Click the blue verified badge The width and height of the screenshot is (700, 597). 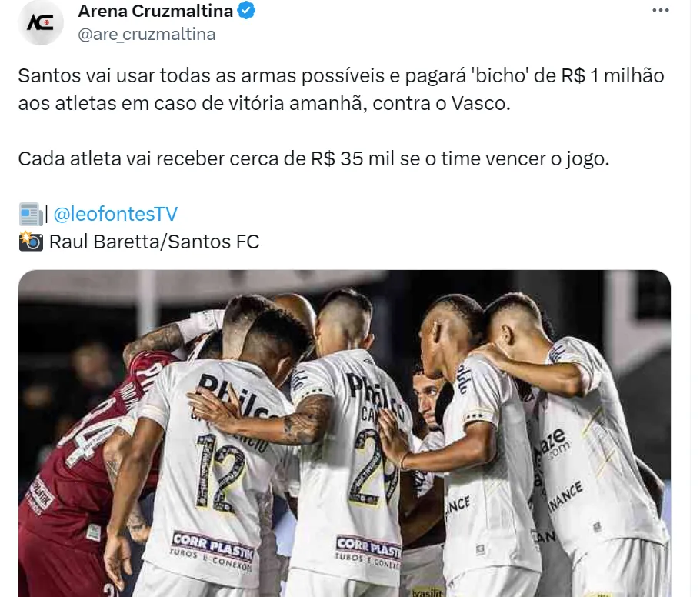pos(246,11)
